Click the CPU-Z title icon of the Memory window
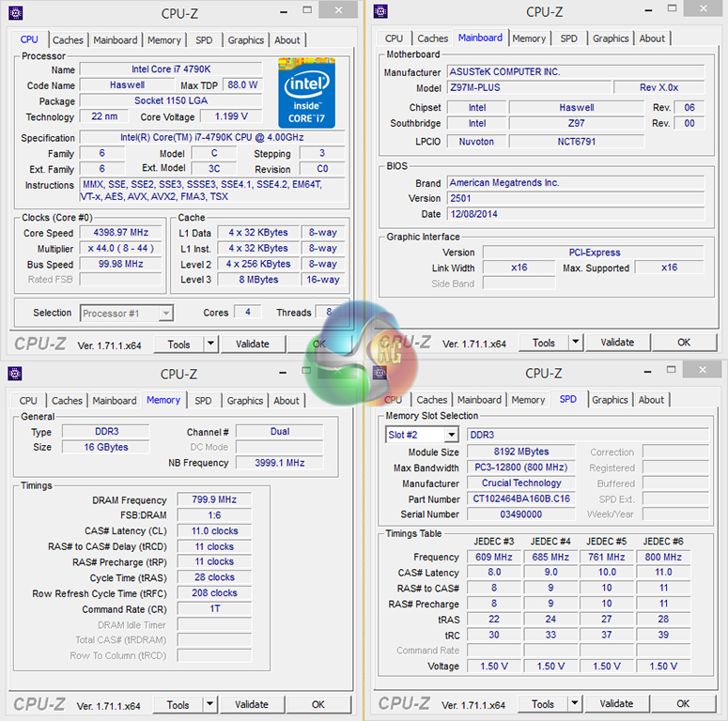728x721 pixels. click(15, 374)
